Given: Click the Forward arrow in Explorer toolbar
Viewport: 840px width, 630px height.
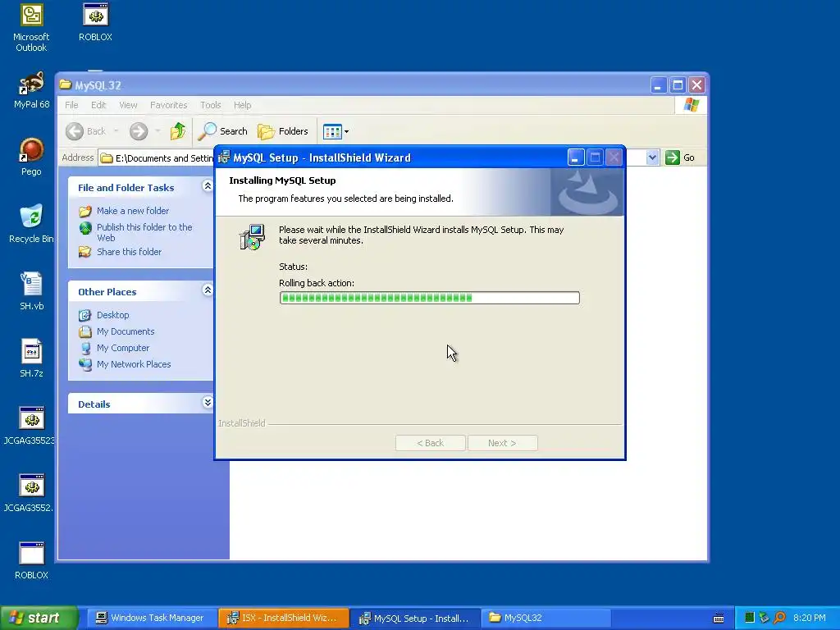Looking at the screenshot, I should [x=138, y=131].
